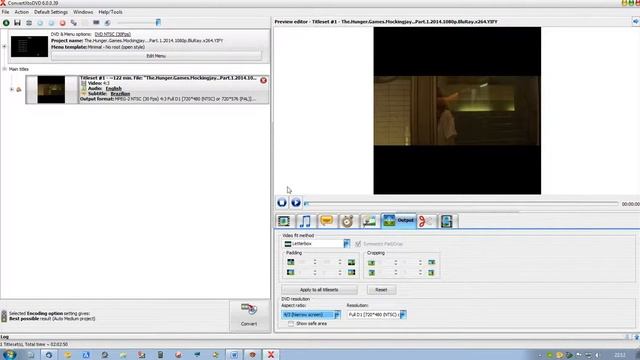
Task: Open the Word taskbar icon
Action: point(234,355)
